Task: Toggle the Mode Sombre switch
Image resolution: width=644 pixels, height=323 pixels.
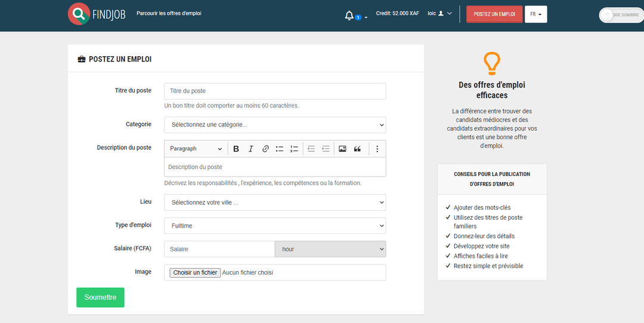Action: coord(621,15)
